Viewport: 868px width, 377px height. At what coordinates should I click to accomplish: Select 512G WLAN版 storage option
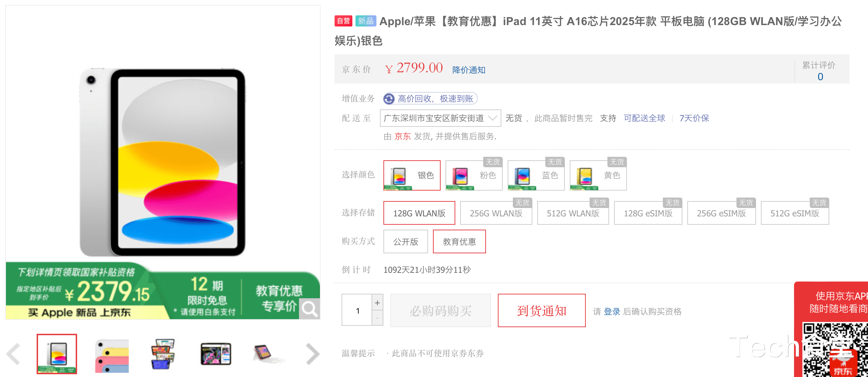[573, 213]
